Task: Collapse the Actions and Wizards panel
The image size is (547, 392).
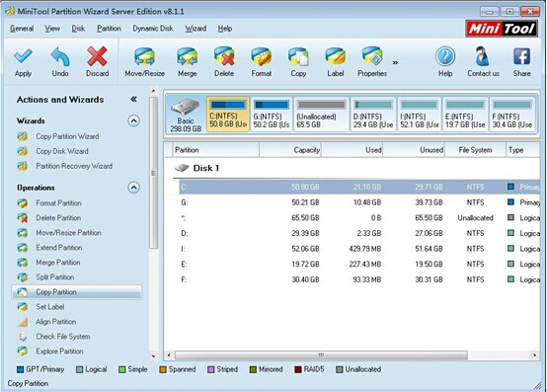Action: tap(133, 100)
